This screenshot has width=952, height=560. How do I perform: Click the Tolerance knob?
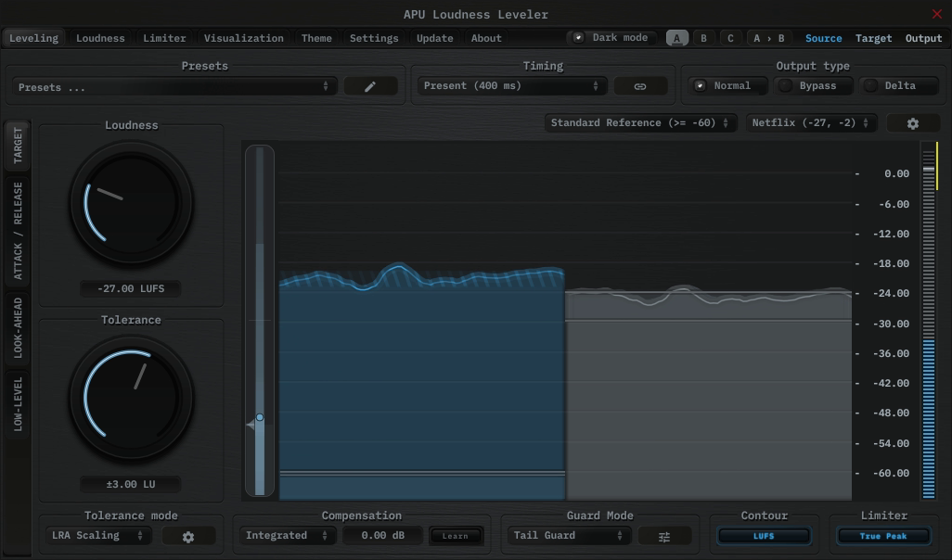[131, 398]
